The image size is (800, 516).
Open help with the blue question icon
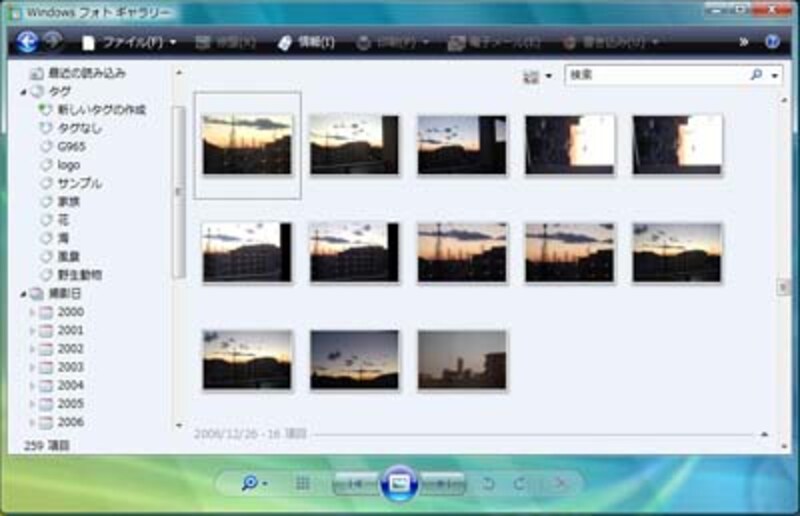pos(772,42)
